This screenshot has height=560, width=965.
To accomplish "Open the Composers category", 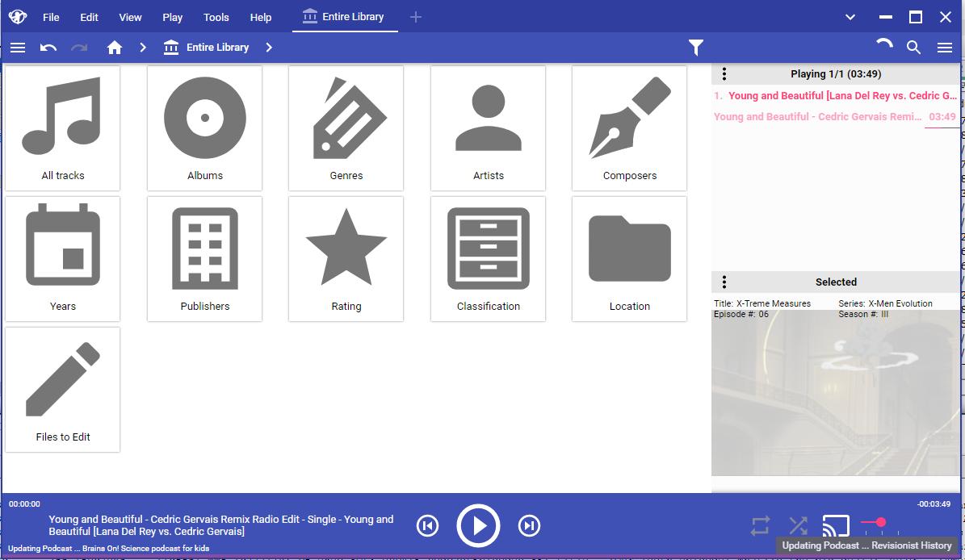I will 630,128.
